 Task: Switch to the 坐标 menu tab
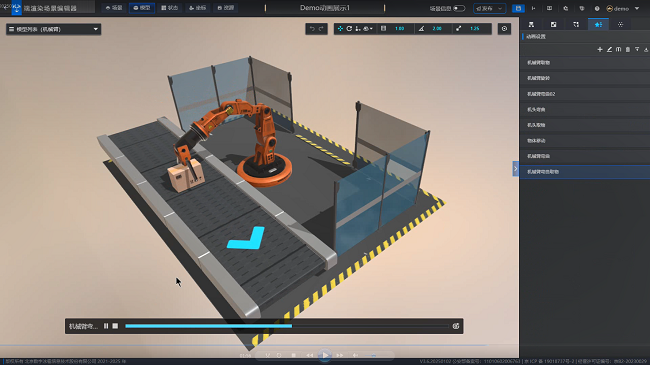click(x=197, y=8)
